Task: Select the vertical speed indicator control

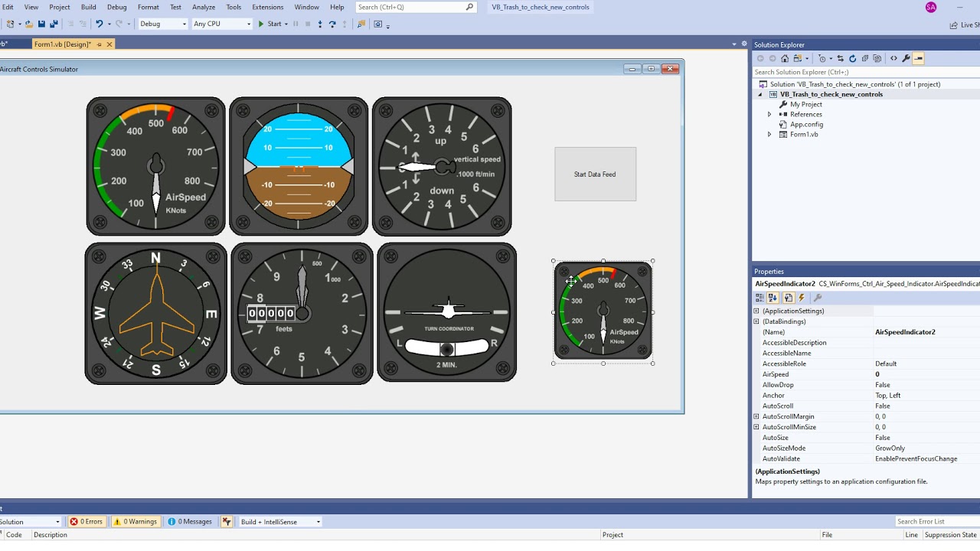Action: (442, 166)
